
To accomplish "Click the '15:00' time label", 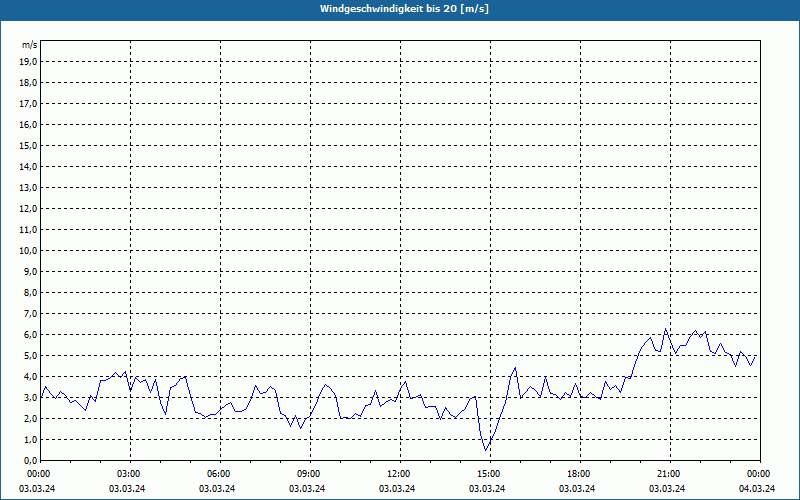I will [x=490, y=474].
